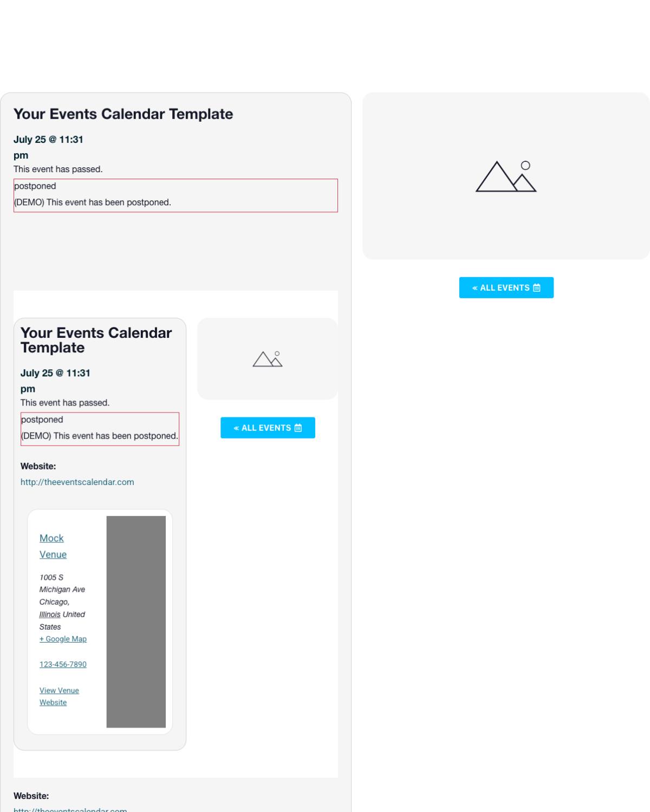Click the gray map placeholder in venue card
Screen dimensions: 650x812
point(136,621)
